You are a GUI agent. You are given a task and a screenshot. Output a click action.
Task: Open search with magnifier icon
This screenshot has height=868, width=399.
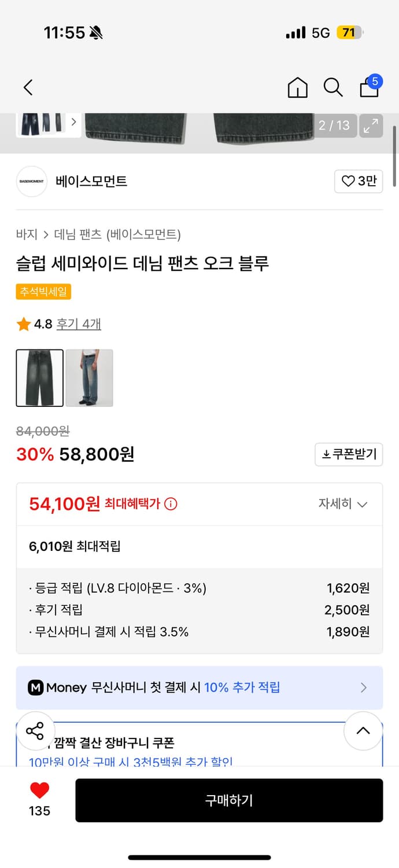pos(332,87)
